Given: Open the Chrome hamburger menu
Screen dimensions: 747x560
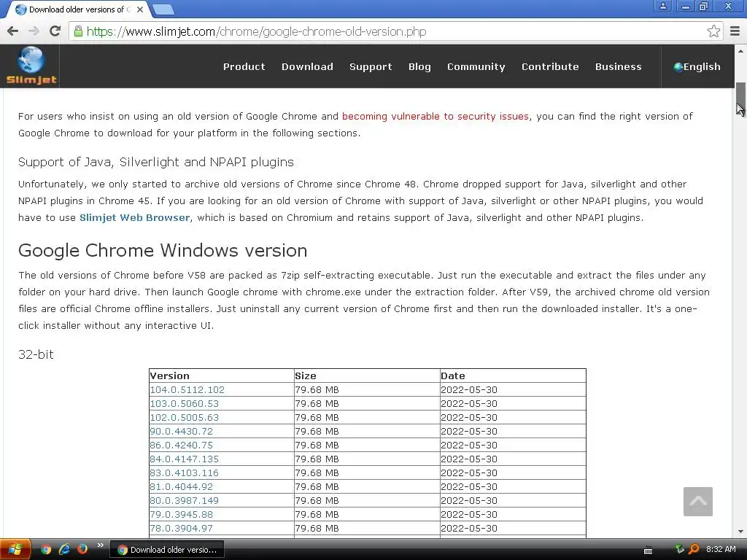Looking at the screenshot, I should point(735,31).
